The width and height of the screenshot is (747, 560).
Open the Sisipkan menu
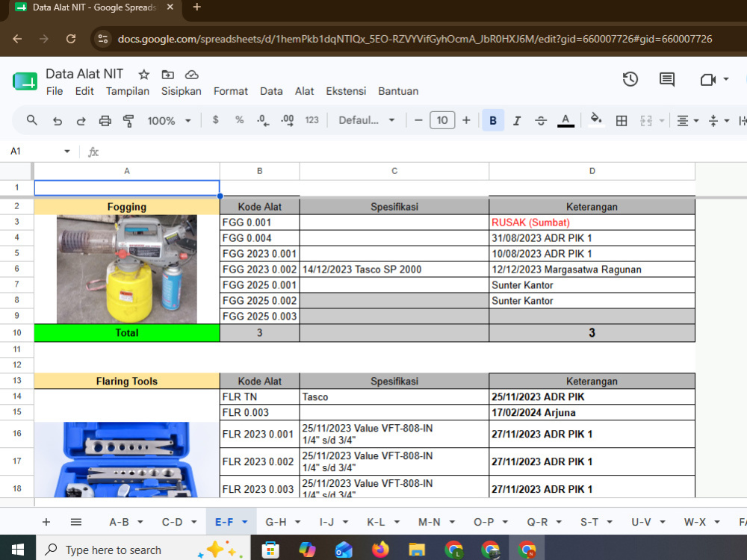[181, 91]
